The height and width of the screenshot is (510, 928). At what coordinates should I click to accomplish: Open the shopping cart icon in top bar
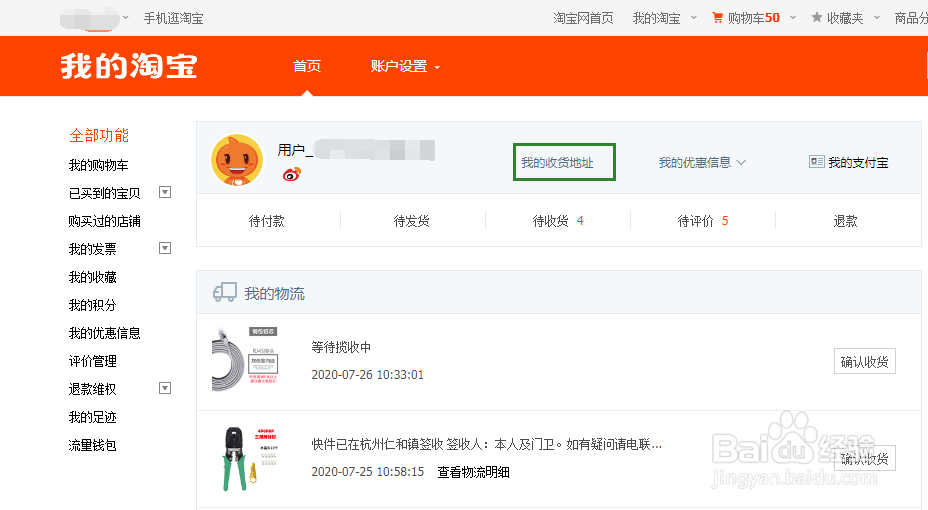tap(717, 18)
